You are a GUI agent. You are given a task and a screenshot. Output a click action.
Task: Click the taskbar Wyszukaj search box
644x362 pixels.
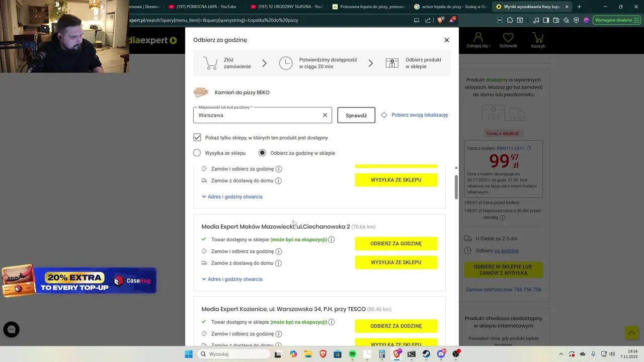[233, 354]
